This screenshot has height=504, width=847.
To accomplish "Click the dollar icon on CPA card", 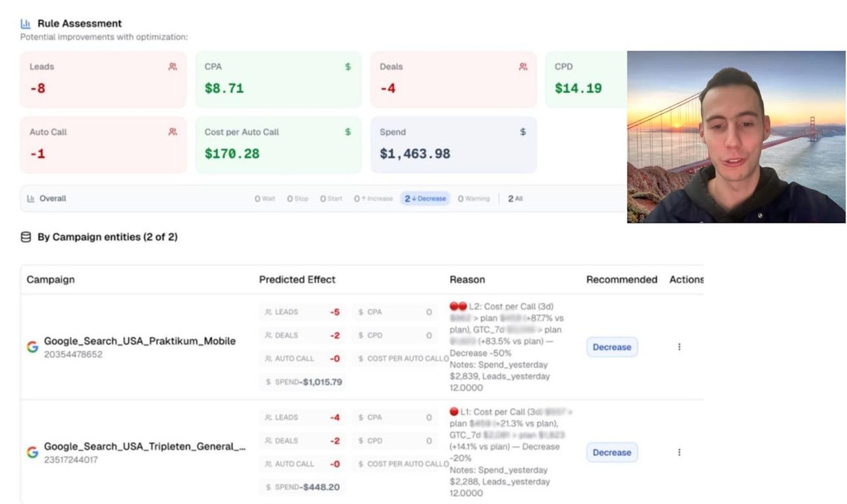I will 348,66.
